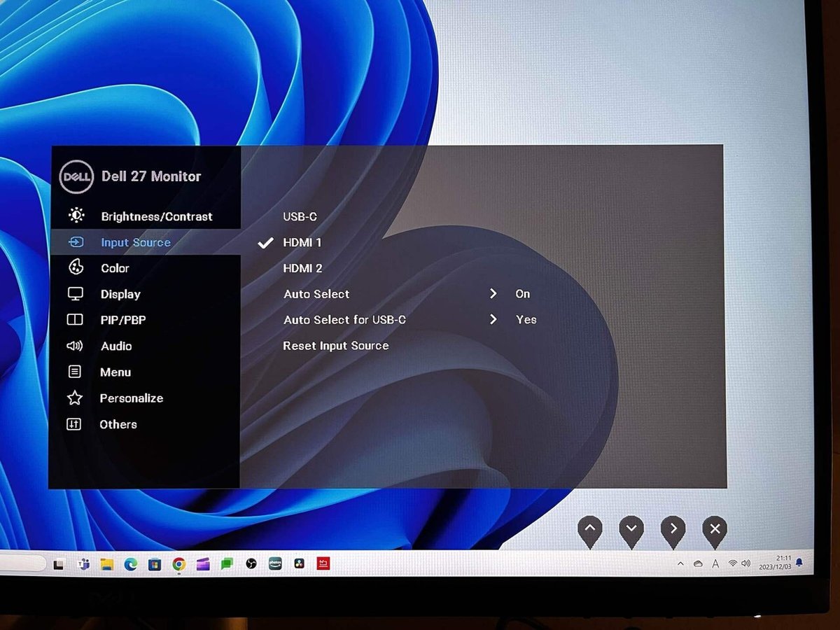Viewport: 840px width, 630px height.
Task: Launch Microsoft Edge from taskbar
Action: [131, 564]
